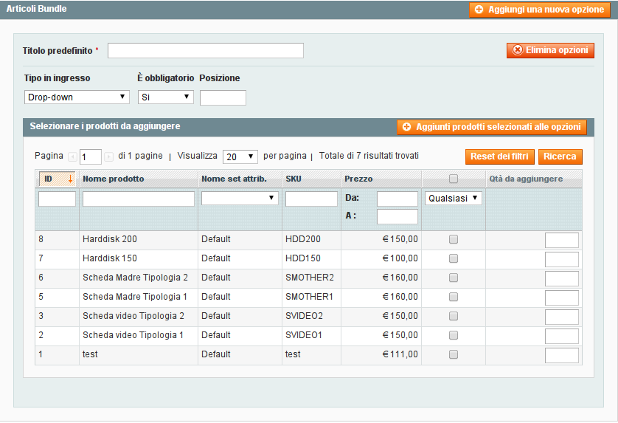Click Elimina opzioni button
618x423 pixels.
pyautogui.click(x=551, y=50)
